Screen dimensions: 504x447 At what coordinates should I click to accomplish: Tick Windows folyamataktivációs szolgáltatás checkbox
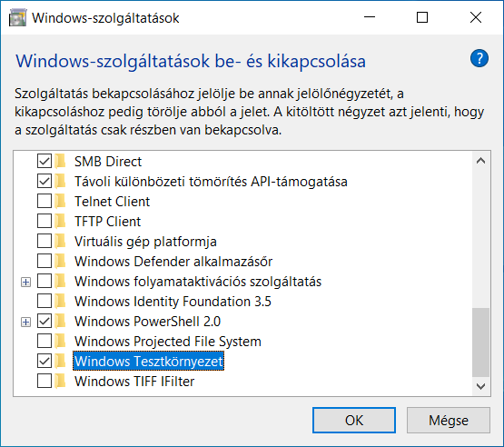44,281
